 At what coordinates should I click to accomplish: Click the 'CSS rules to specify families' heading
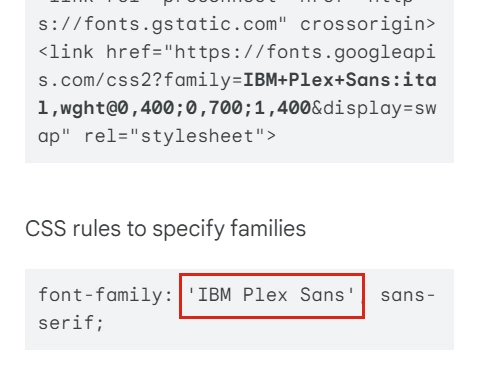(x=166, y=229)
